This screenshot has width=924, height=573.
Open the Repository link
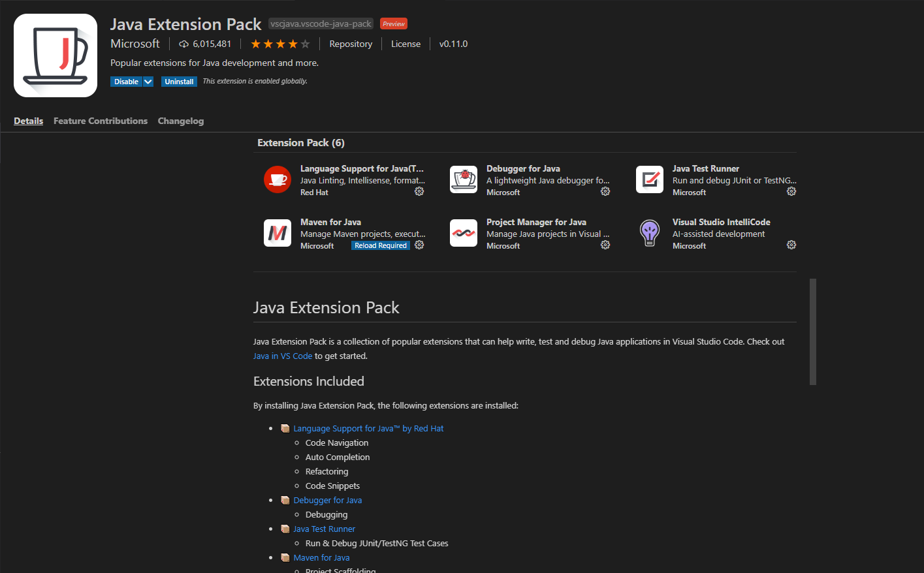click(351, 44)
